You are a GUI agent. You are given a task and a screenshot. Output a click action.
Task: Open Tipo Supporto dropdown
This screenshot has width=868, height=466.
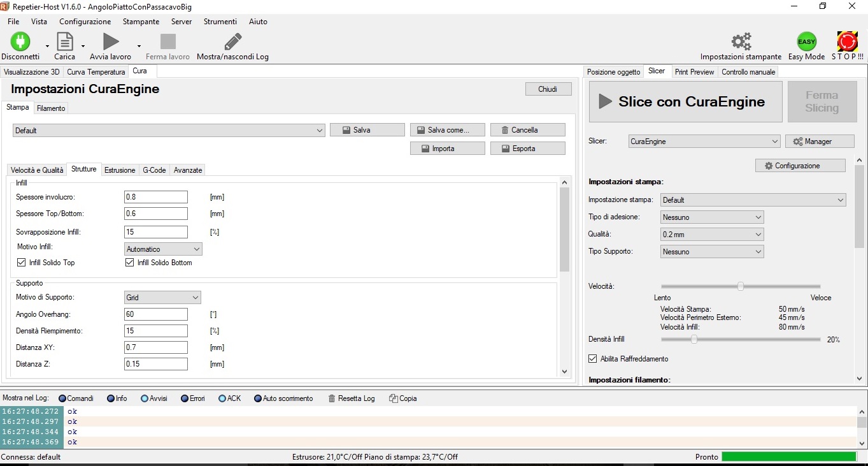[x=712, y=252]
